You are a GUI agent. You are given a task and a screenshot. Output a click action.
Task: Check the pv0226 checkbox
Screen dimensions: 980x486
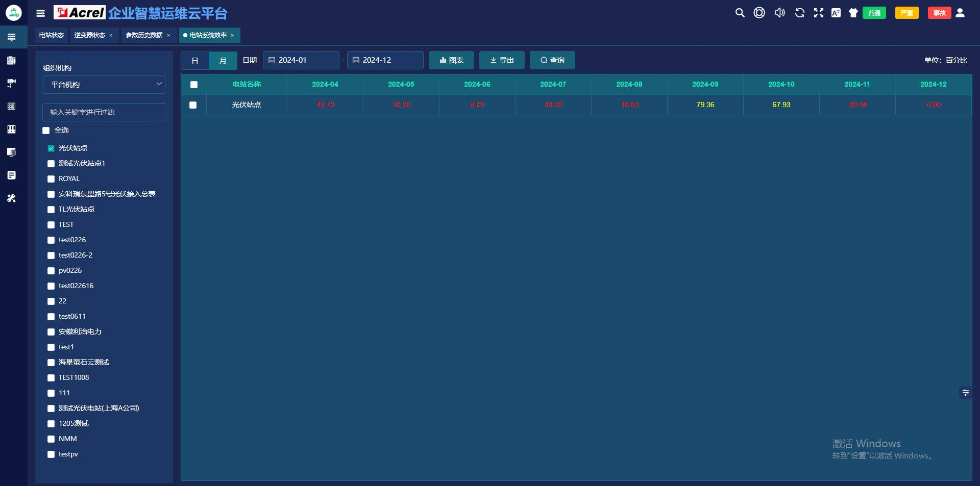click(x=51, y=271)
